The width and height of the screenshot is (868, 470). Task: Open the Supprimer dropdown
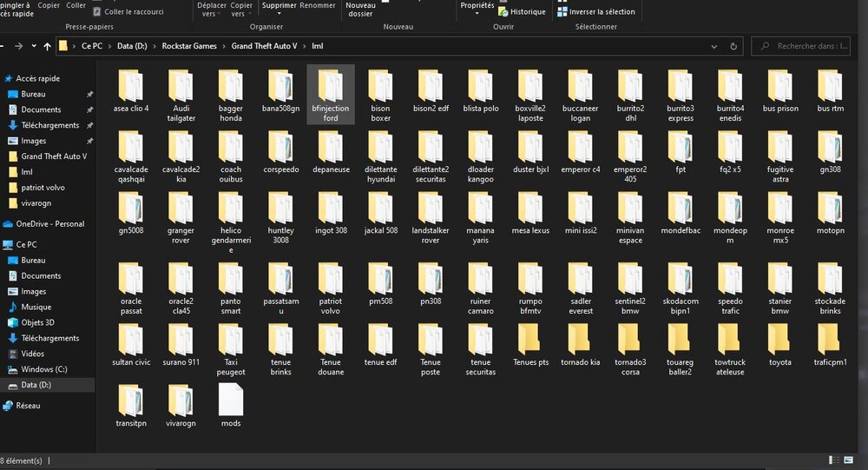[279, 9]
